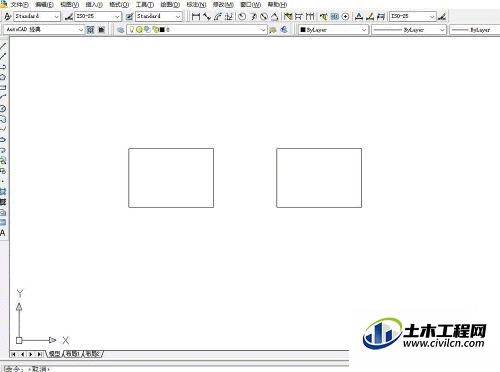Image resolution: width=500 pixels, height=372 pixels.
Task: Select the Dimension edit tool
Action: click(x=359, y=16)
